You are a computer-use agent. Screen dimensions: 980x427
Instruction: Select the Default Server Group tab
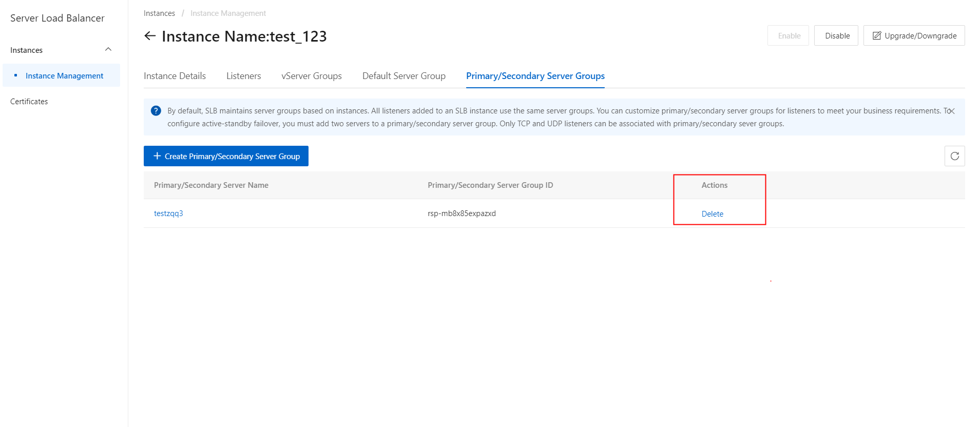pyautogui.click(x=404, y=76)
